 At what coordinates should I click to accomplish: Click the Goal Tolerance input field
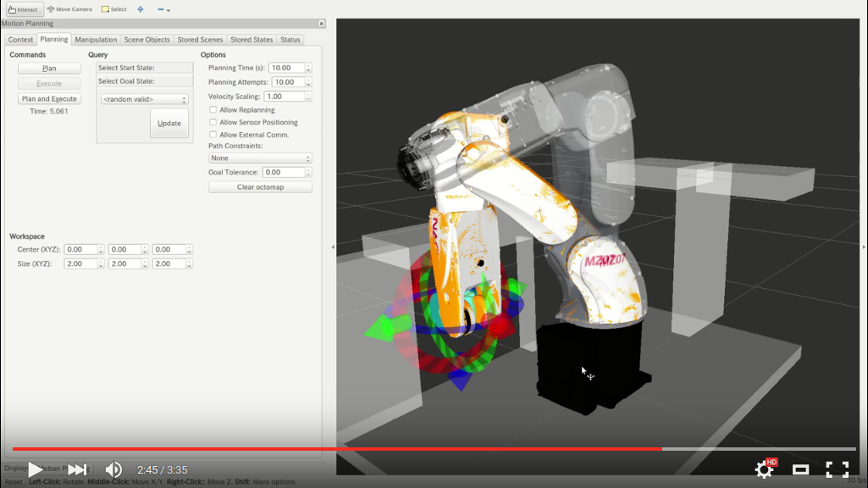pyautogui.click(x=284, y=172)
